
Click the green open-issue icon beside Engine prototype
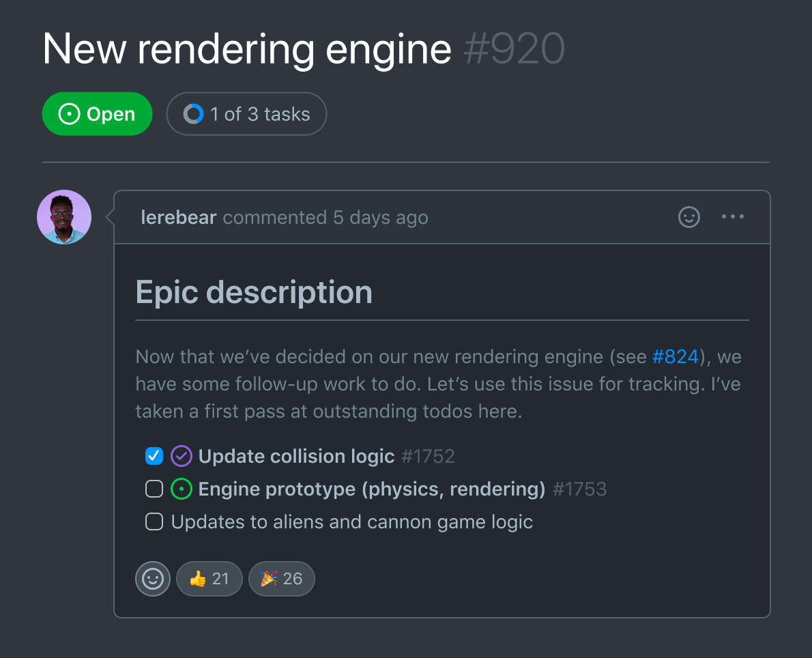[x=182, y=489]
